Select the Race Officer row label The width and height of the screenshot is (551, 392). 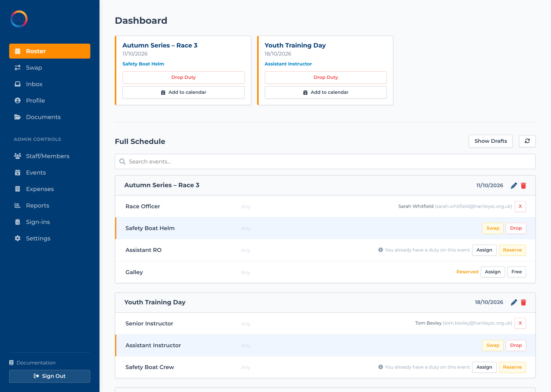(143, 207)
